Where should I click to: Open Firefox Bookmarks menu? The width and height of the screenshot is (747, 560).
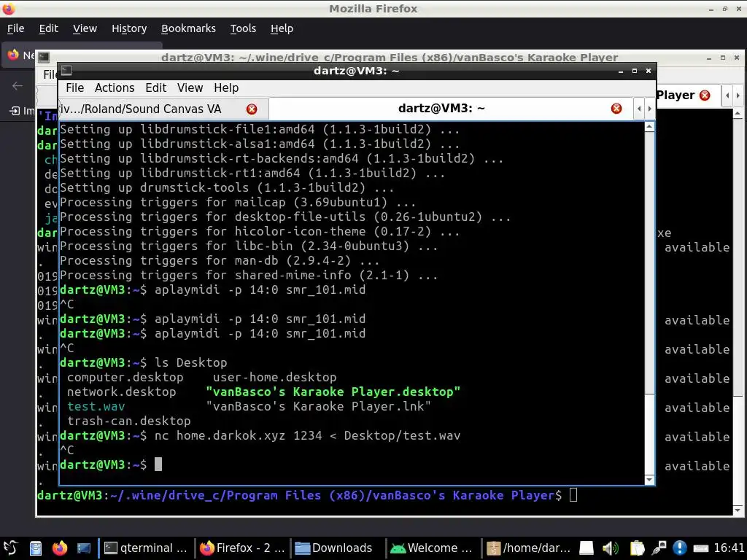pyautogui.click(x=188, y=28)
